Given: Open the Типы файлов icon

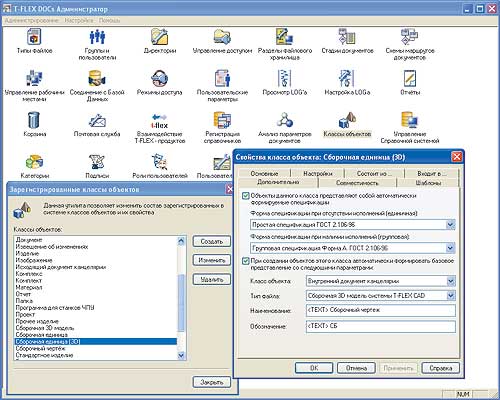Looking at the screenshot, I should point(34,36).
